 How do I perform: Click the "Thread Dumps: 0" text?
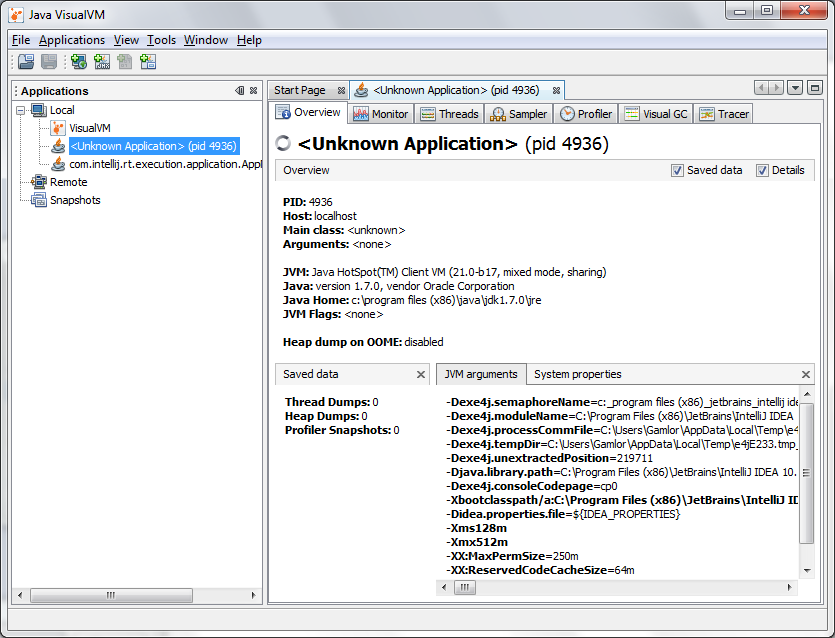(331, 403)
